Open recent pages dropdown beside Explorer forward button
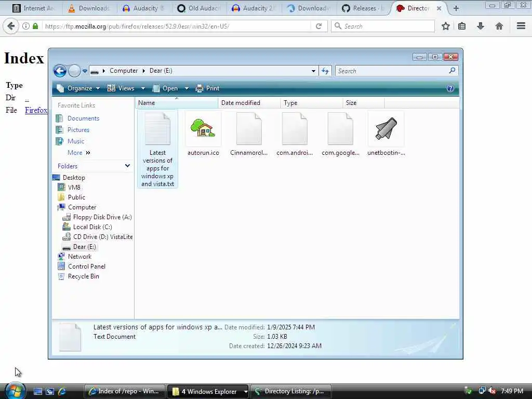532x399 pixels. (x=85, y=71)
